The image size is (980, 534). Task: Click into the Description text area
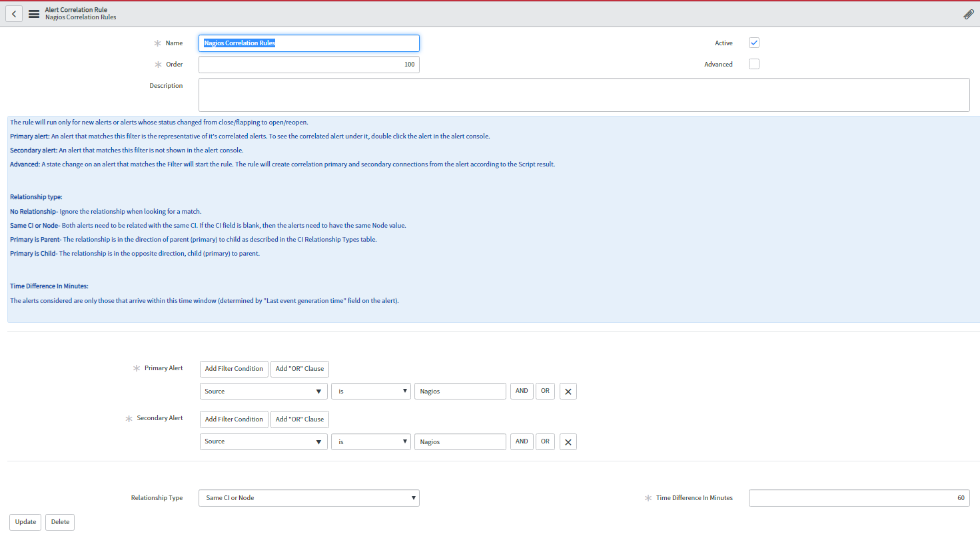pyautogui.click(x=584, y=95)
